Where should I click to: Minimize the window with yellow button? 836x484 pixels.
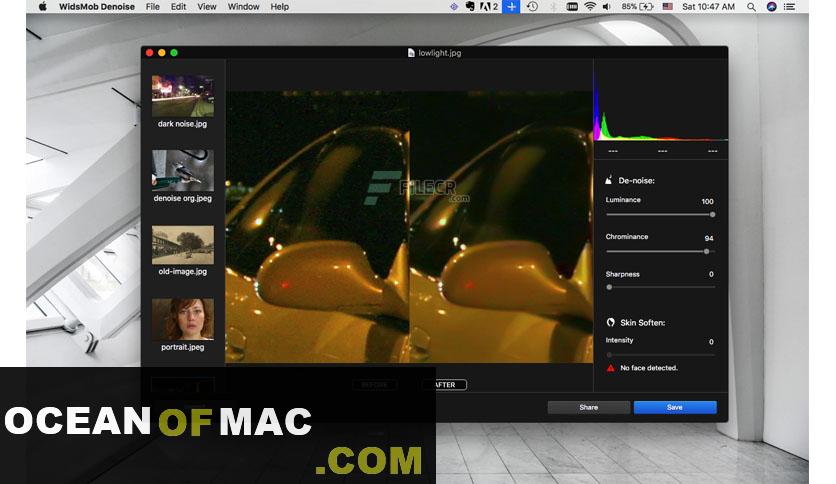point(162,53)
